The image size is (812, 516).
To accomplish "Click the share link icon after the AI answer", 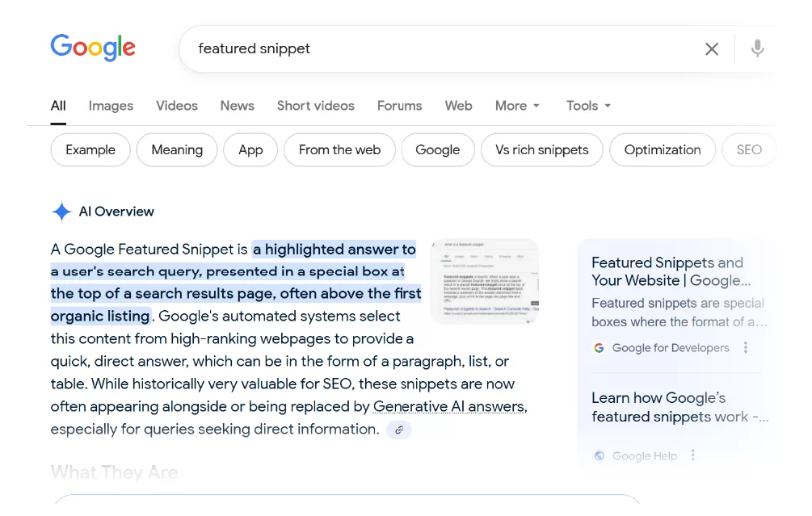I will click(x=398, y=430).
